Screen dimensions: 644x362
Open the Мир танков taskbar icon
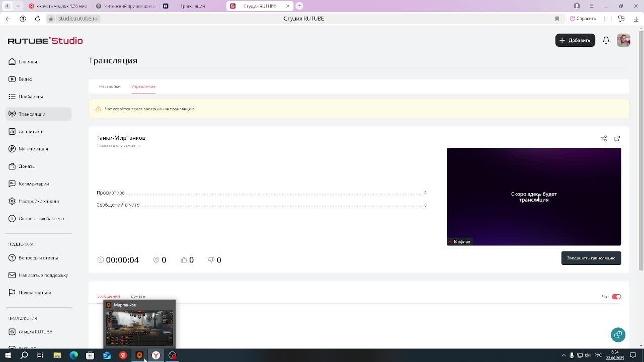click(139, 355)
